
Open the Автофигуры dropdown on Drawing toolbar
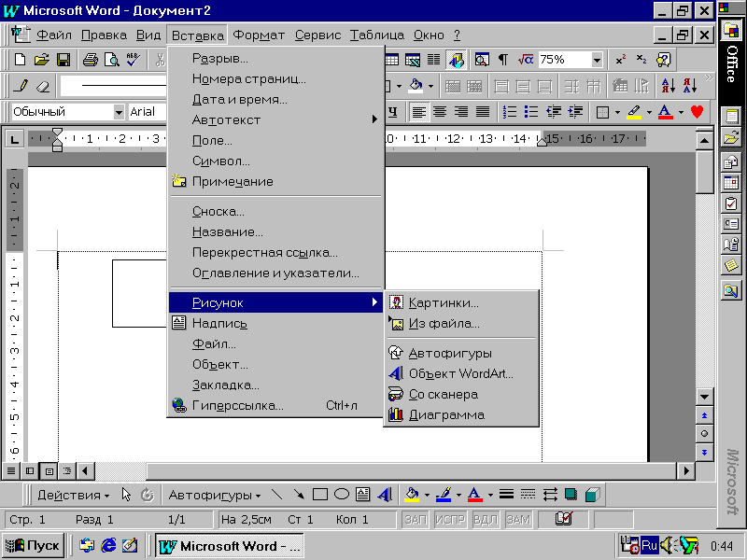click(x=215, y=496)
